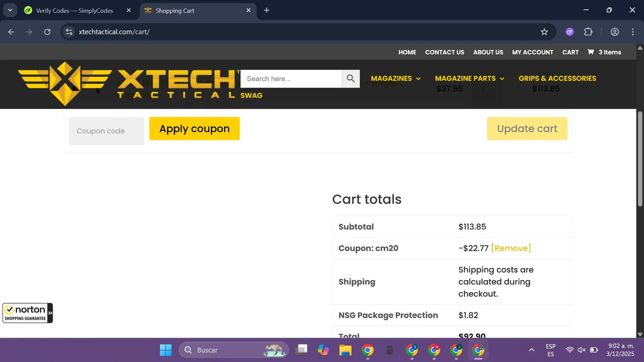The image size is (644, 362).
Task: Click the search magnifier button
Action: click(x=351, y=79)
